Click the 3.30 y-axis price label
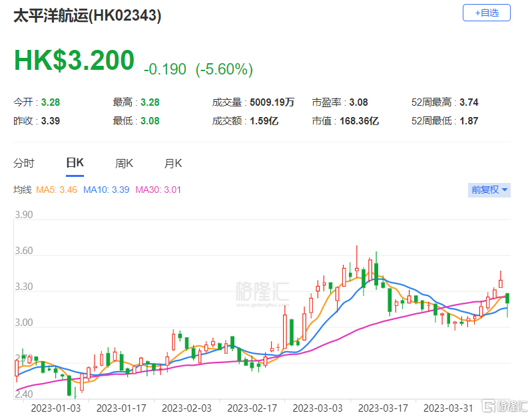This screenshot has height=417, width=532. 24,287
